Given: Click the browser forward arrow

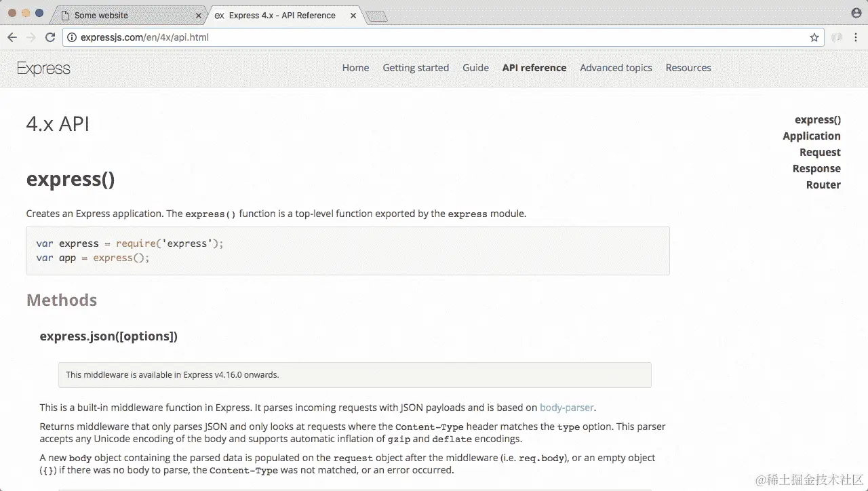Looking at the screenshot, I should click(x=31, y=37).
